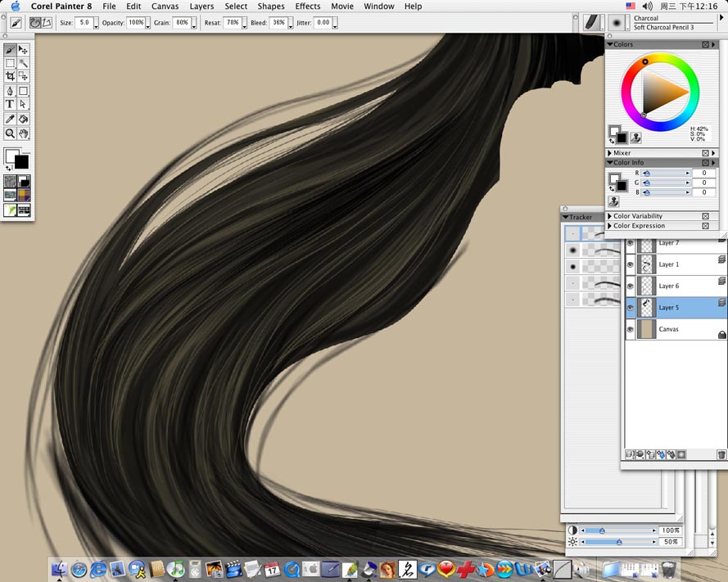Screen dimensions: 728x582
Task: Select the Dropper tool
Action: [x=10, y=120]
